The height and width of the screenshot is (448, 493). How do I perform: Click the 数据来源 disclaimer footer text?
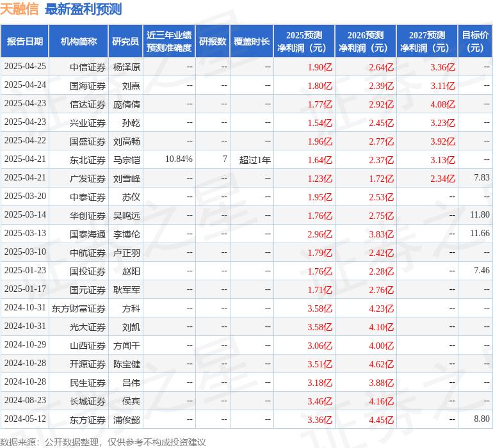pyautogui.click(x=103, y=442)
